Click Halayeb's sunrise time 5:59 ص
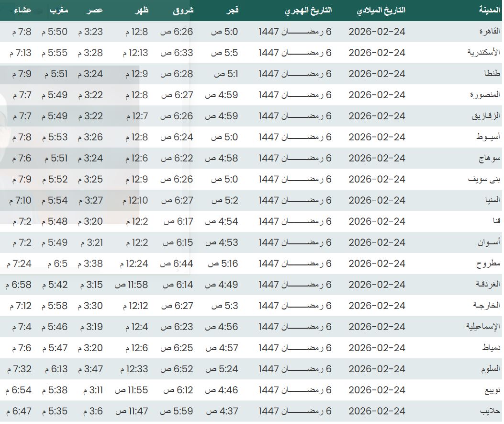This screenshot has height=424, width=504. [x=177, y=411]
